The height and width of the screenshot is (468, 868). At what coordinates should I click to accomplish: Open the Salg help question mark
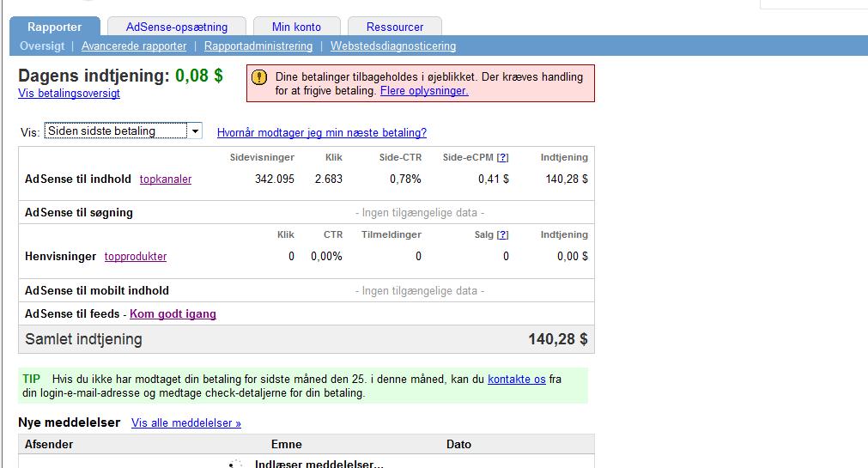coord(503,234)
